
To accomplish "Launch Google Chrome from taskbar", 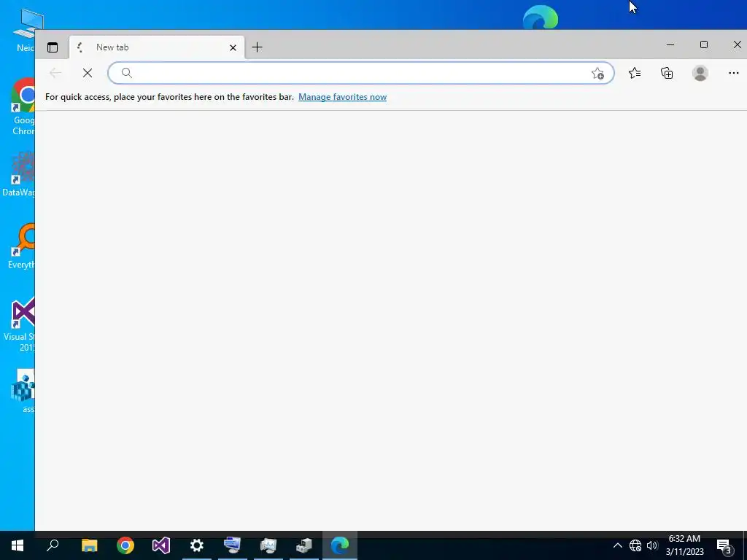I will point(125,545).
